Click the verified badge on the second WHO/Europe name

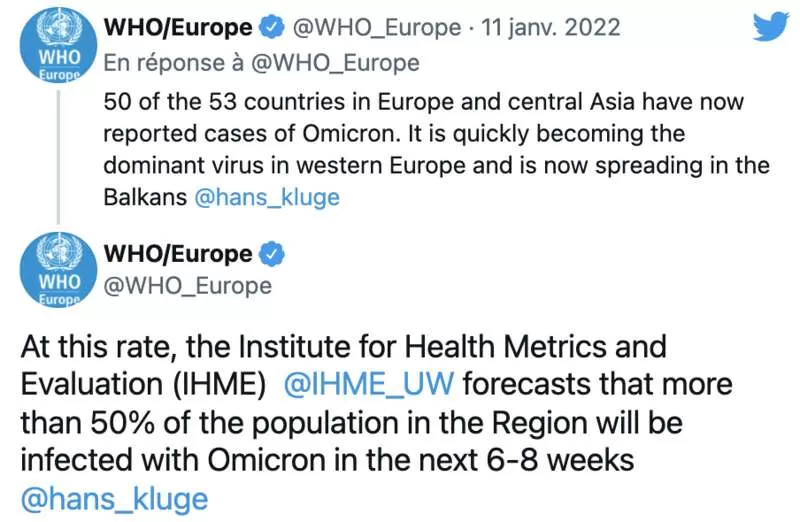click(272, 254)
